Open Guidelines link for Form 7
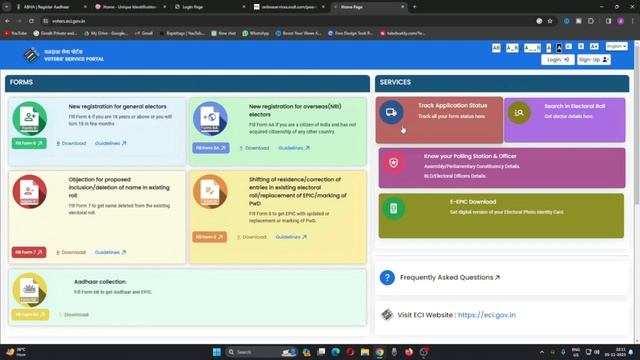This screenshot has height=360, width=640. click(x=110, y=252)
